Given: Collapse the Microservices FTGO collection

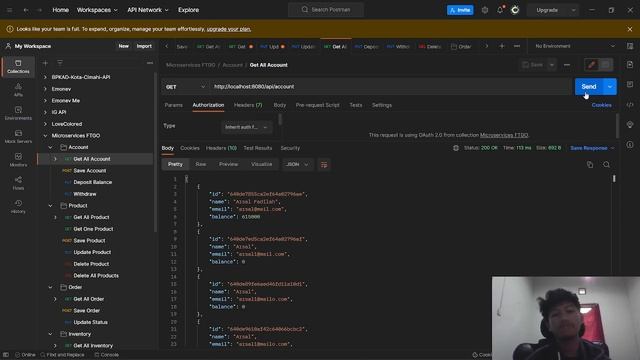Looking at the screenshot, I should [x=45, y=136].
